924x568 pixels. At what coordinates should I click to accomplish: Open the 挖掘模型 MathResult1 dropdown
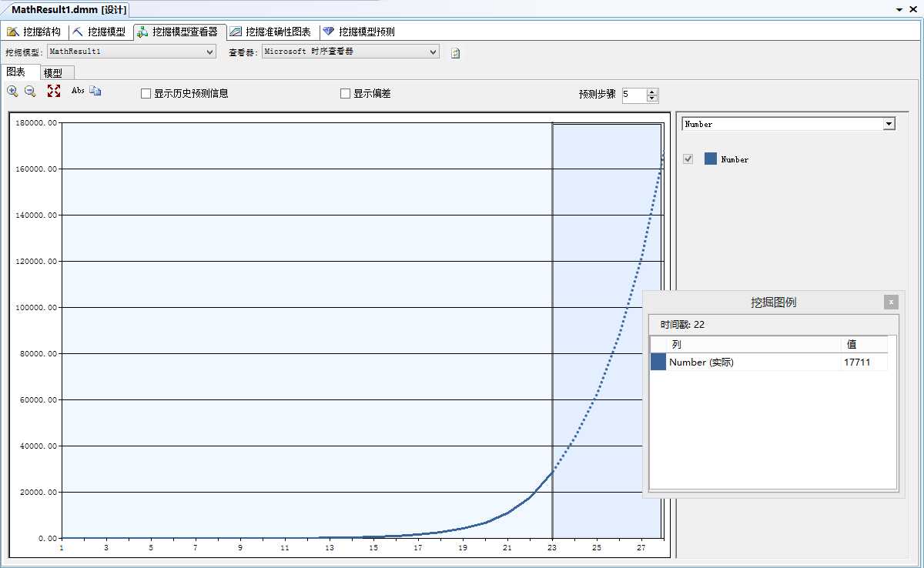[x=132, y=52]
